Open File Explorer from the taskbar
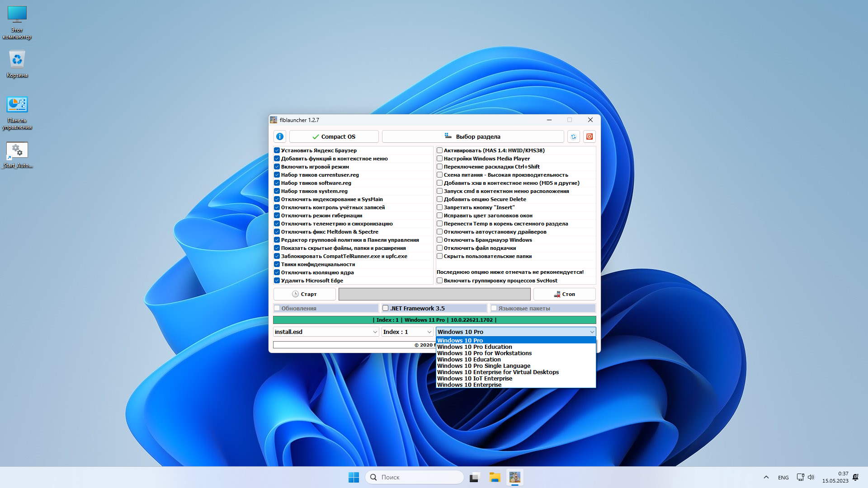 pos(495,477)
